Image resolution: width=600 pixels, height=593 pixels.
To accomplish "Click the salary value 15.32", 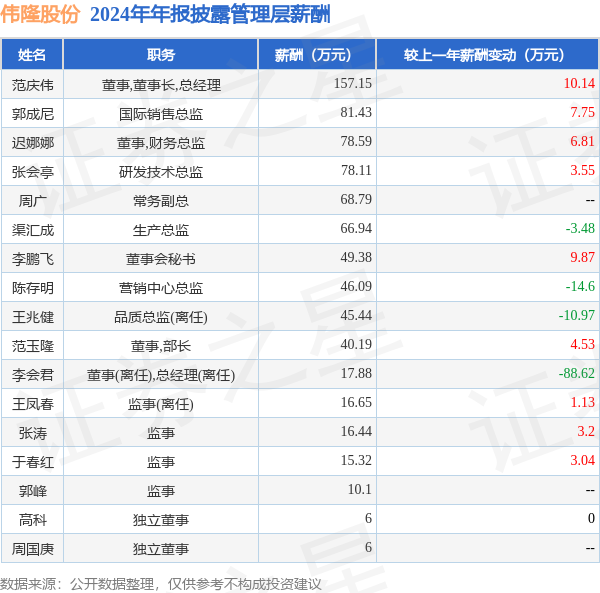I will (356, 460).
